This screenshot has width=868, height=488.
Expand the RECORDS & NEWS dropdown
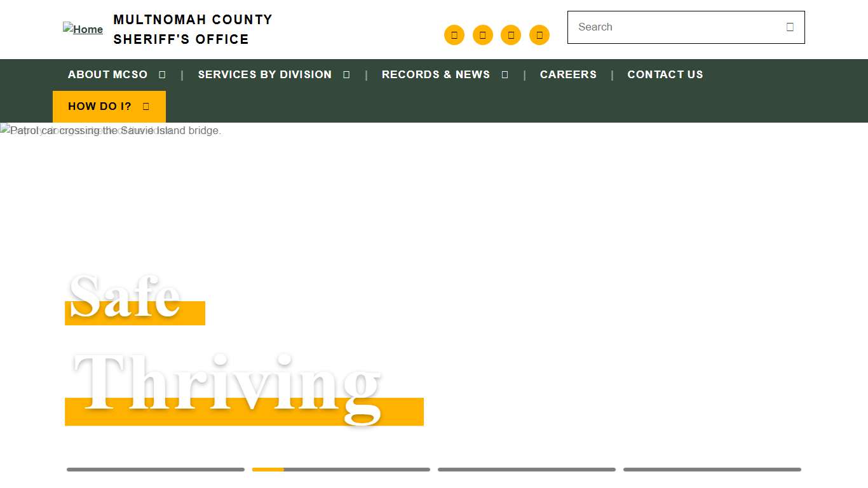pyautogui.click(x=505, y=74)
